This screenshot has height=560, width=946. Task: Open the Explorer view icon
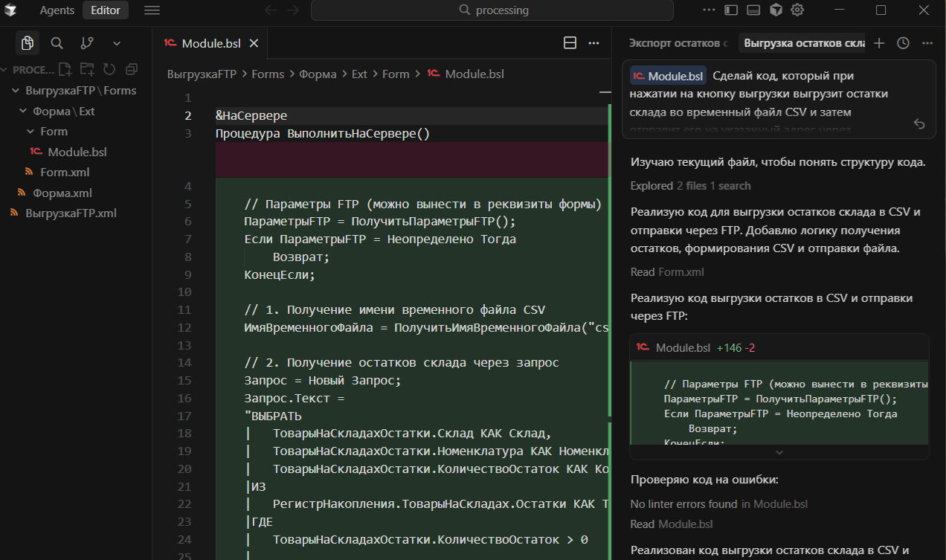28,43
